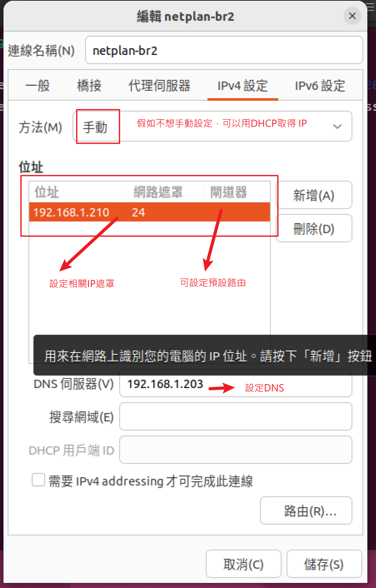
Task: Click the DNS 伺服器 input field
Action: click(236, 384)
